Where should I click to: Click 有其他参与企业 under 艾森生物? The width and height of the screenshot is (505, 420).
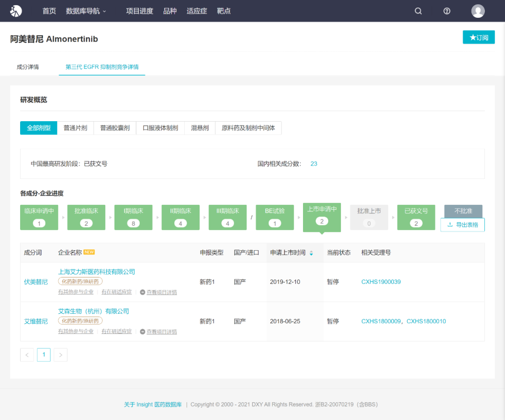click(76, 332)
